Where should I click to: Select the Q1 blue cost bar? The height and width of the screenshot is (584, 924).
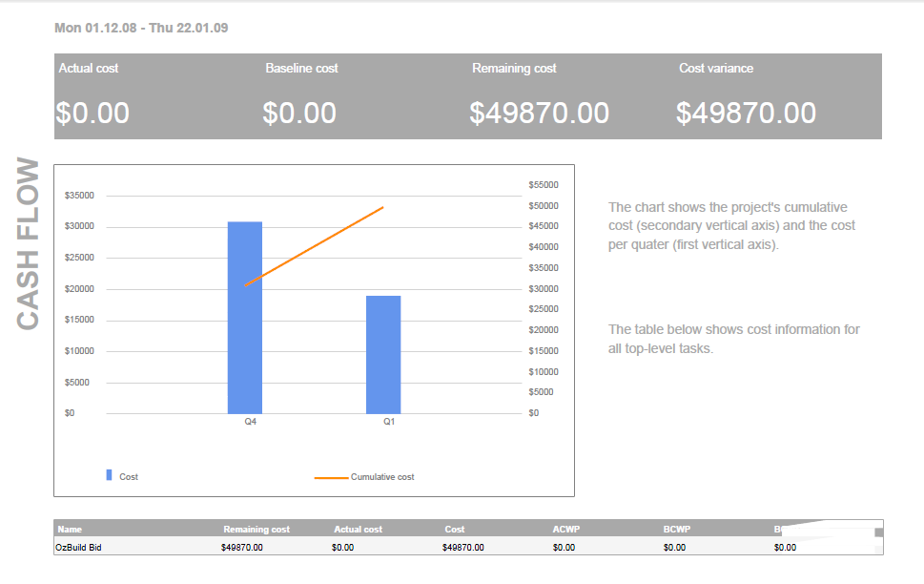(383, 354)
